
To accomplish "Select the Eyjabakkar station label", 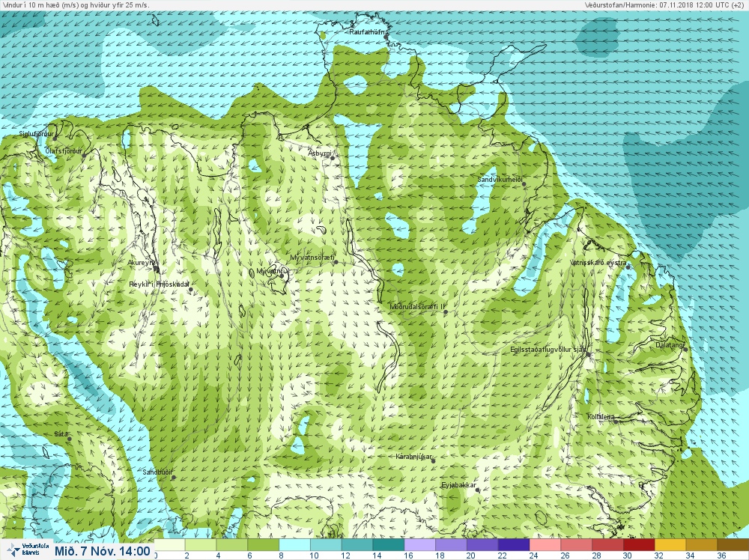I will pyautogui.click(x=458, y=485).
